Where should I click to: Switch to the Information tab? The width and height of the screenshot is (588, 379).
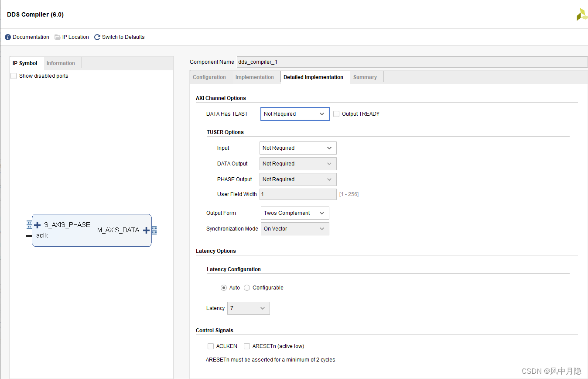pyautogui.click(x=61, y=63)
